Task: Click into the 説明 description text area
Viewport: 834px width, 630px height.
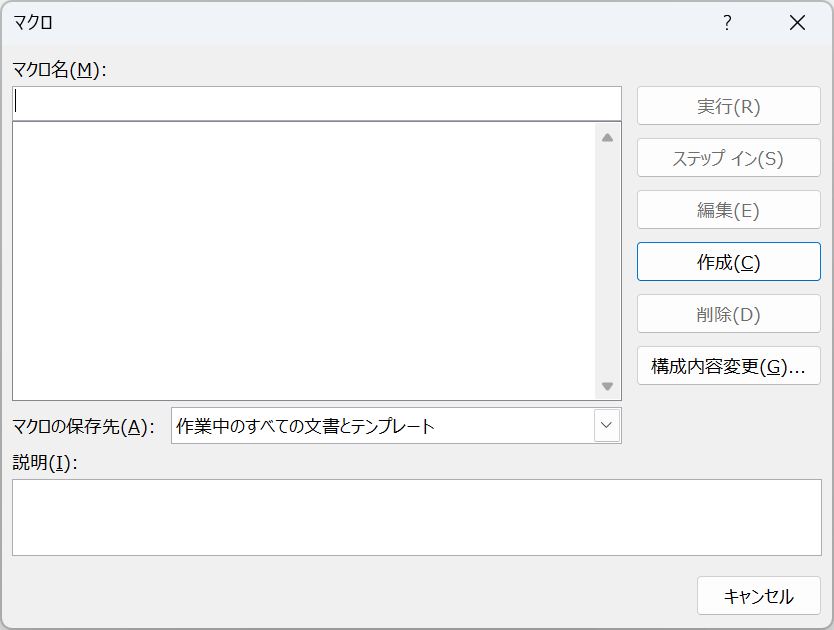Action: [416, 517]
